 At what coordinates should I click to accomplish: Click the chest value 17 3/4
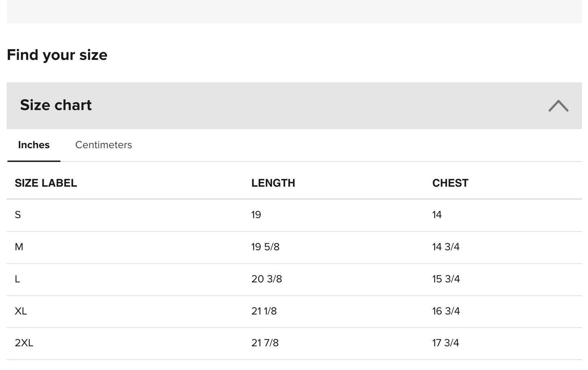click(x=446, y=343)
